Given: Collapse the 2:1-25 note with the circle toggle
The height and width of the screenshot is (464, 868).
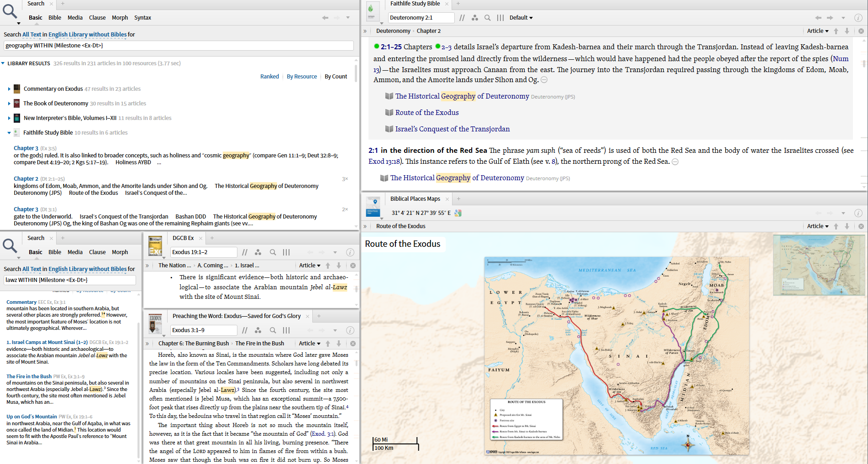Looking at the screenshot, I should [x=544, y=80].
